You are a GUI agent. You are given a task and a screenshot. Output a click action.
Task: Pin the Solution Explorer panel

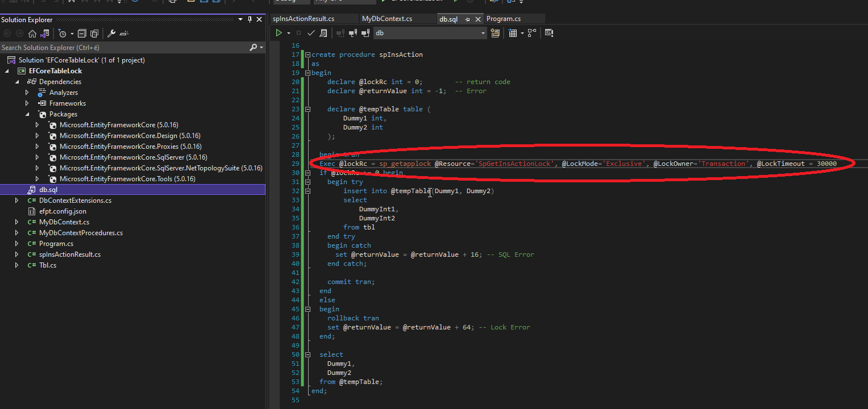250,19
